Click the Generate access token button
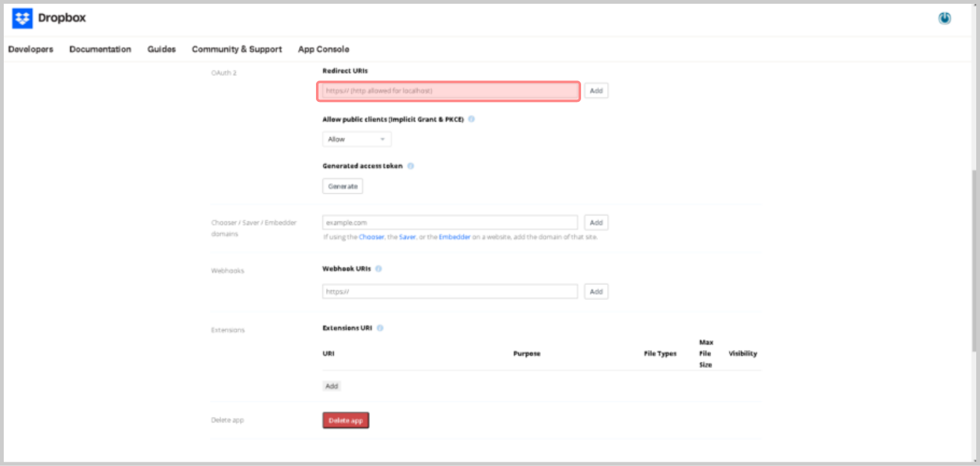This screenshot has height=466, width=980. point(342,186)
